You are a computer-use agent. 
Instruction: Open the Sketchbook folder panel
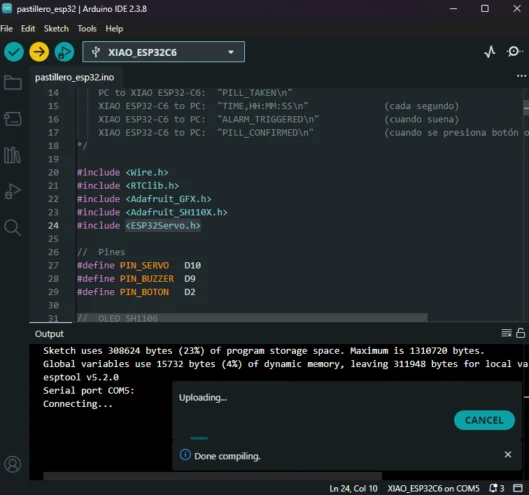pyautogui.click(x=13, y=82)
